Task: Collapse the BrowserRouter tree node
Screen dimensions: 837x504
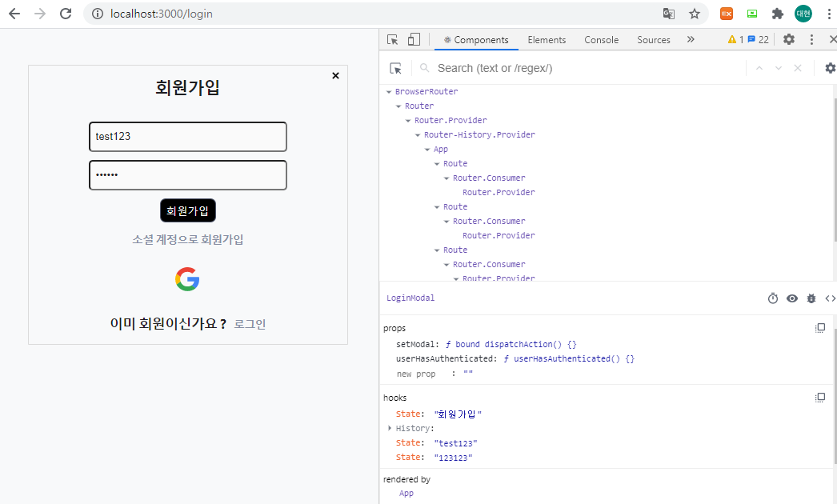Action: point(387,91)
